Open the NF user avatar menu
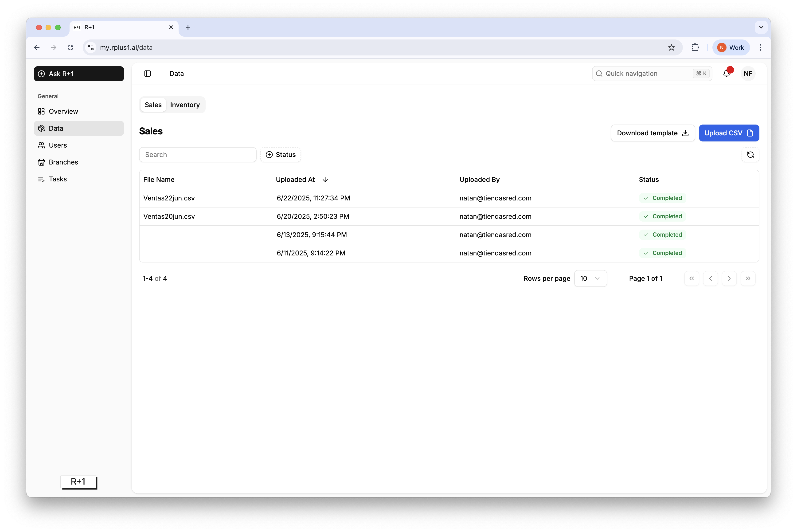 [x=748, y=74]
